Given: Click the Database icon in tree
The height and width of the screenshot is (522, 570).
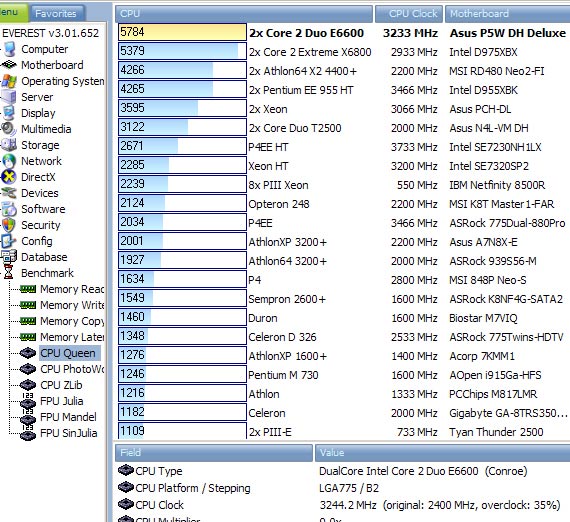Looking at the screenshot, I should tap(8, 257).
